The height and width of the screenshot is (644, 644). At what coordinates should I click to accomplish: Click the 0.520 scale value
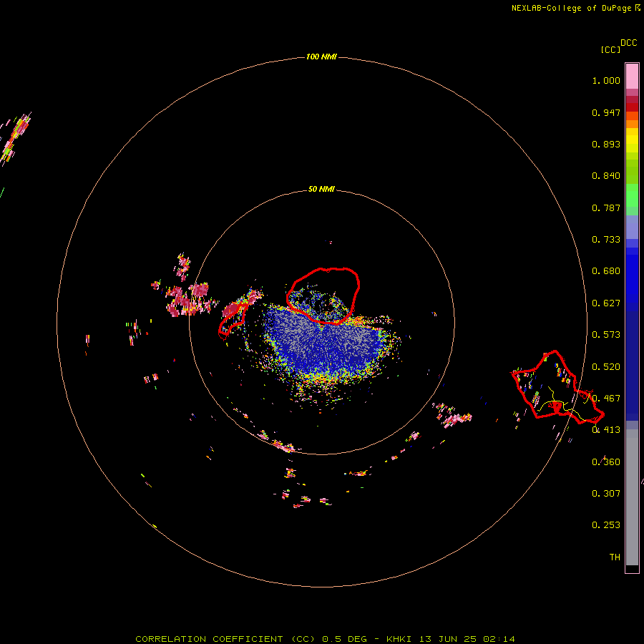click(606, 367)
